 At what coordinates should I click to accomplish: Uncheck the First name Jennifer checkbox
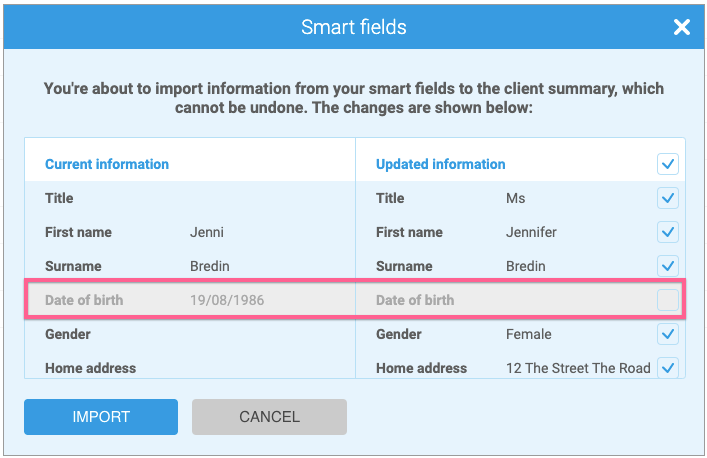point(667,232)
